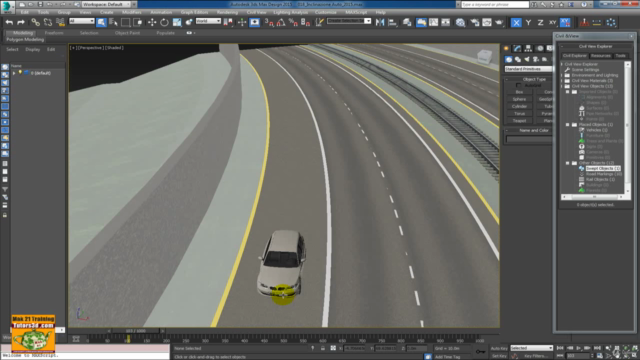
Task: Restrict transforms to the X axis
Action: pos(516,22)
